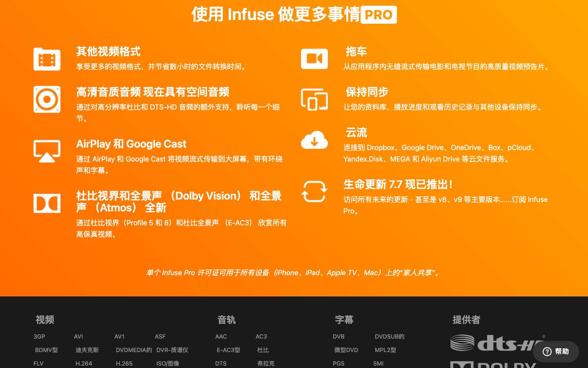
Task: Click the AirPlay 和 Google Cast heading
Action: (x=131, y=144)
